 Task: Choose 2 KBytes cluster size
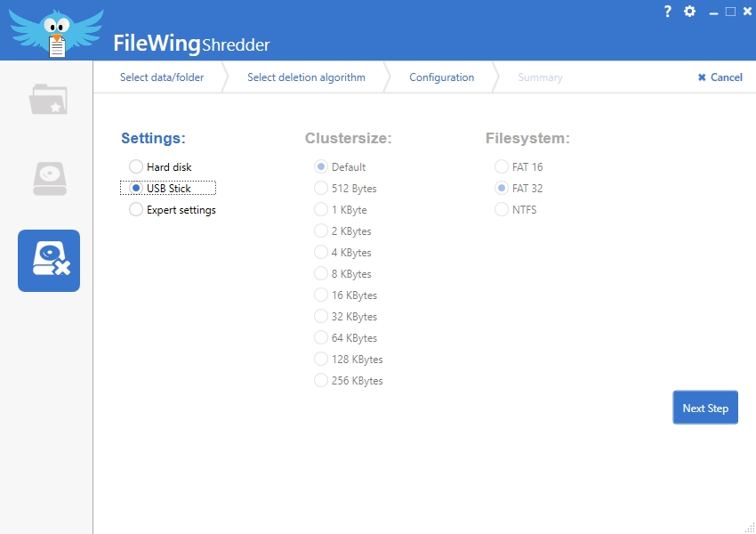(342, 231)
